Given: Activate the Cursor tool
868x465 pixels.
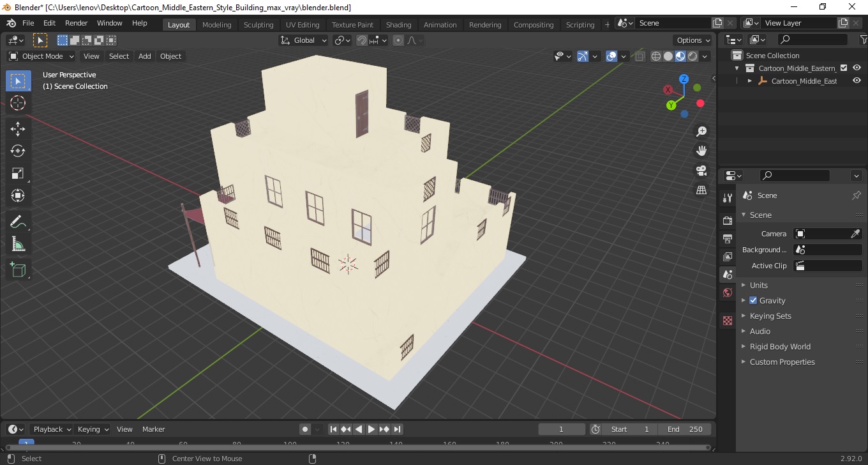Looking at the screenshot, I should pyautogui.click(x=18, y=103).
